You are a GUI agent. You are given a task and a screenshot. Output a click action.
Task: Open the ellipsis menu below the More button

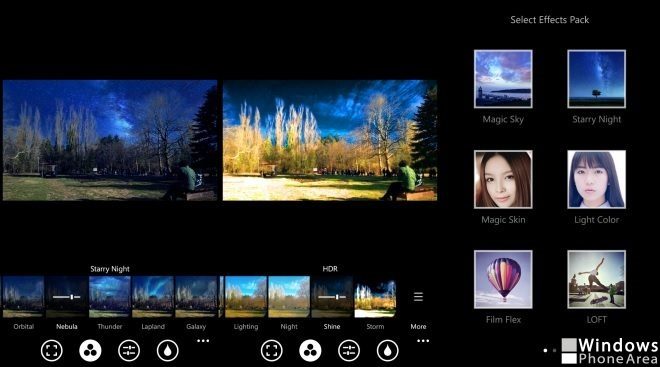[423, 341]
